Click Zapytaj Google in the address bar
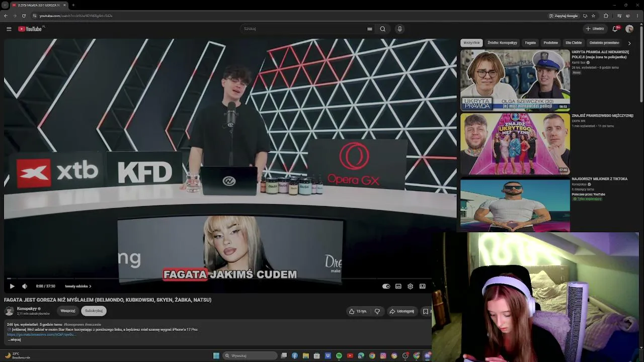This screenshot has height=362, width=644. click(563, 16)
